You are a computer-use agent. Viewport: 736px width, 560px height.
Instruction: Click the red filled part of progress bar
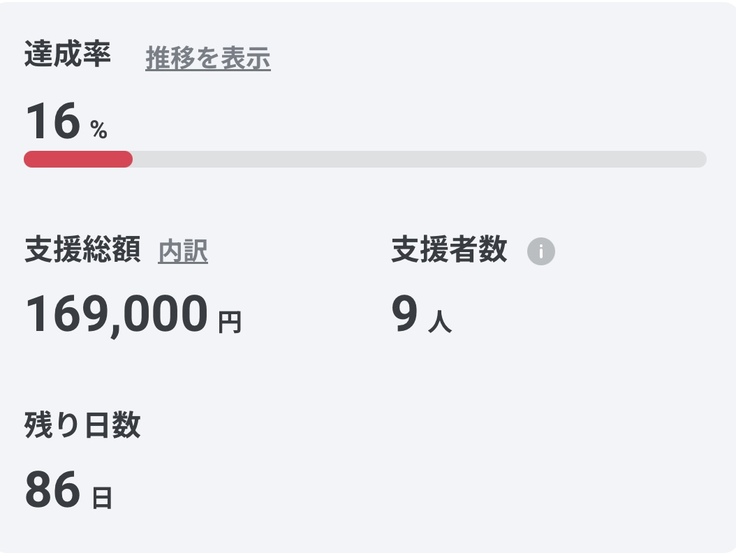click(78, 159)
